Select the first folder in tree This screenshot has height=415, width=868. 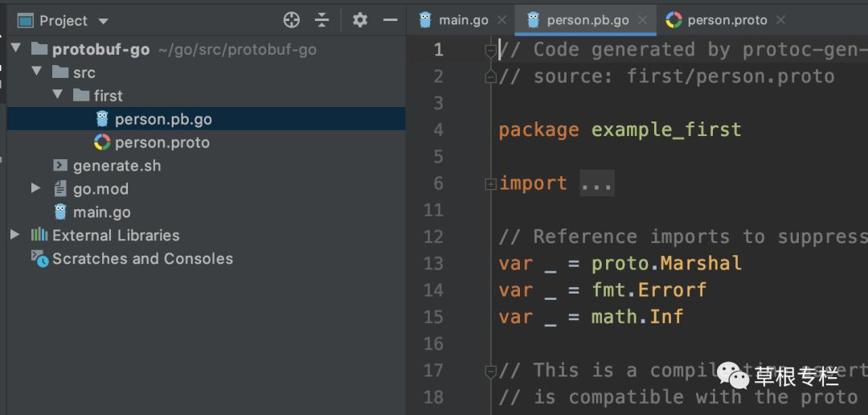108,96
